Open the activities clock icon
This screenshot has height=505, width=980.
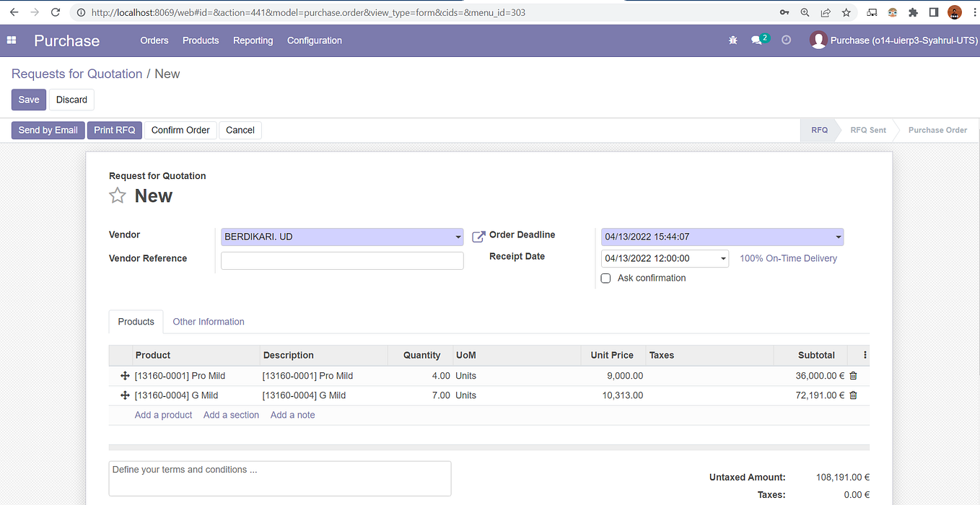pos(784,40)
